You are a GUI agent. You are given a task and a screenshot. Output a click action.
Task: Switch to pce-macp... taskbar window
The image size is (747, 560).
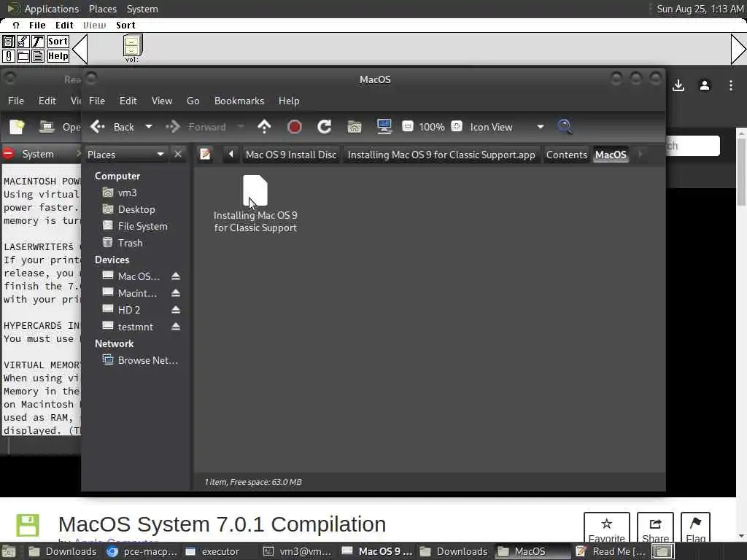(x=142, y=551)
